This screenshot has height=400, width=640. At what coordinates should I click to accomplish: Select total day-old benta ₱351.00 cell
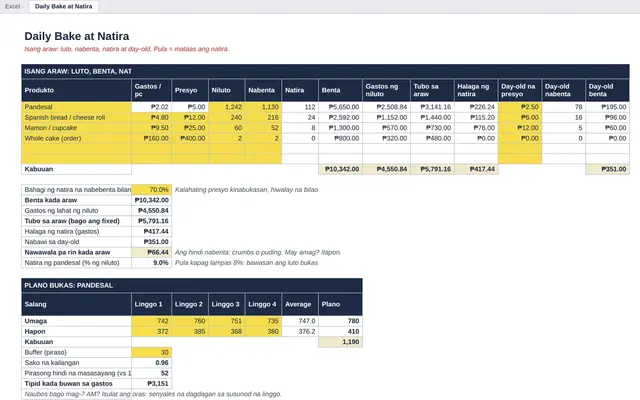click(607, 169)
